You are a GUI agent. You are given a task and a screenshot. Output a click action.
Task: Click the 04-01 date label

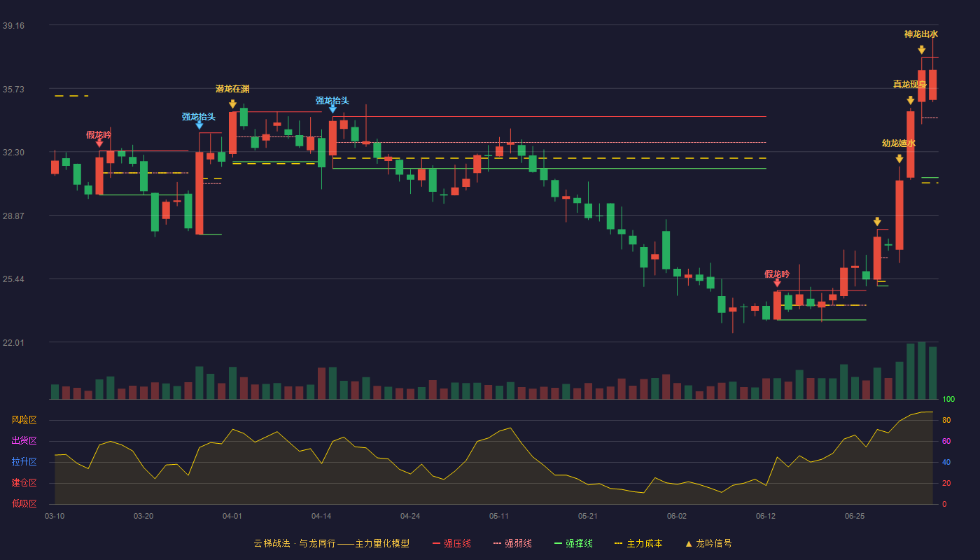click(232, 516)
